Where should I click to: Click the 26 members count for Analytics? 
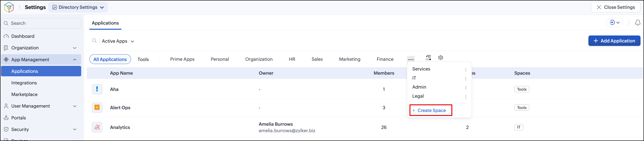(384, 127)
